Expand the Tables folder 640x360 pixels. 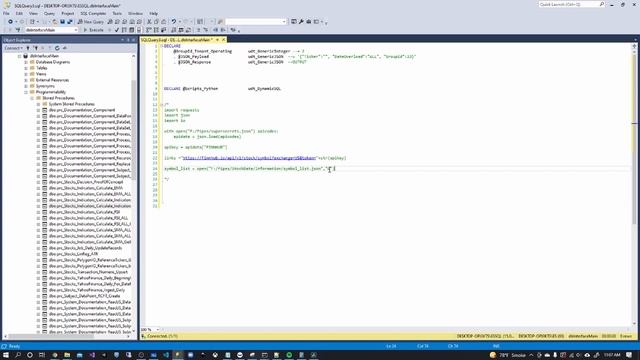tap(26, 68)
